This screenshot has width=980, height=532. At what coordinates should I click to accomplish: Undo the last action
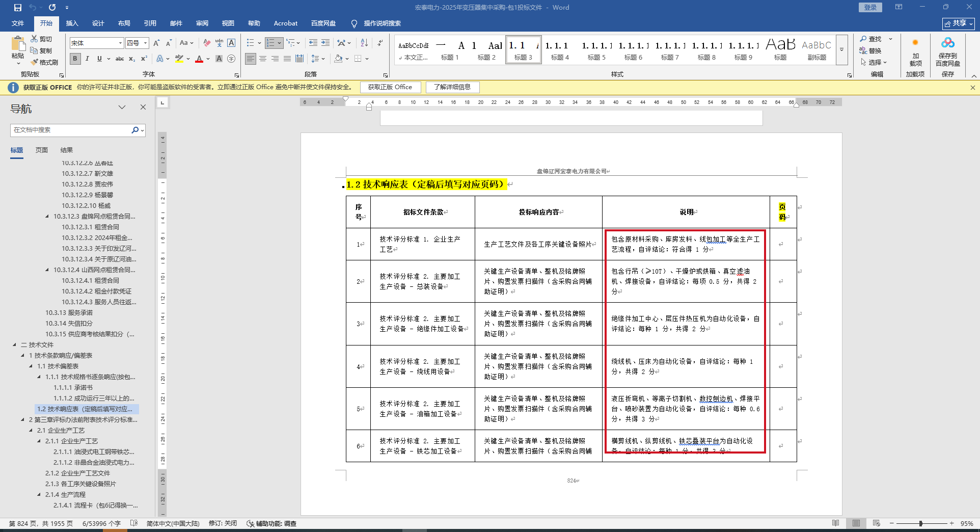click(33, 8)
